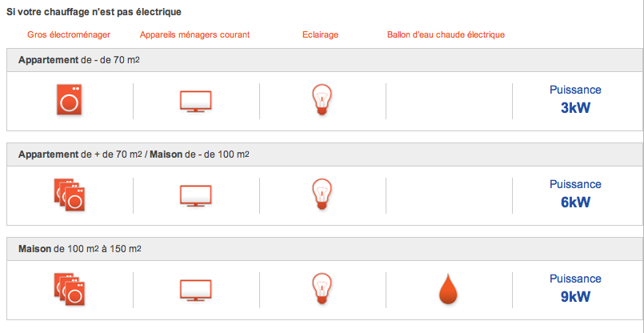Click the light bulb icon in 3kW row
The height and width of the screenshot is (333, 644).
click(322, 99)
